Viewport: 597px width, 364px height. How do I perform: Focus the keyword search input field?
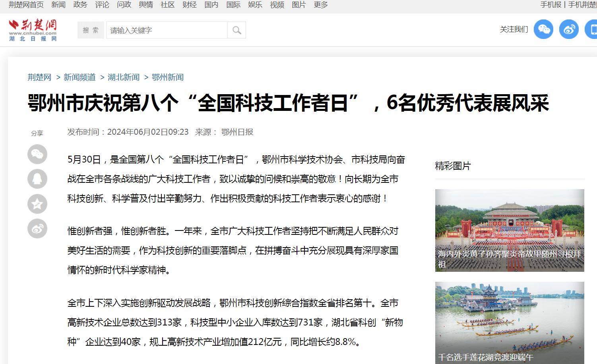point(167,30)
